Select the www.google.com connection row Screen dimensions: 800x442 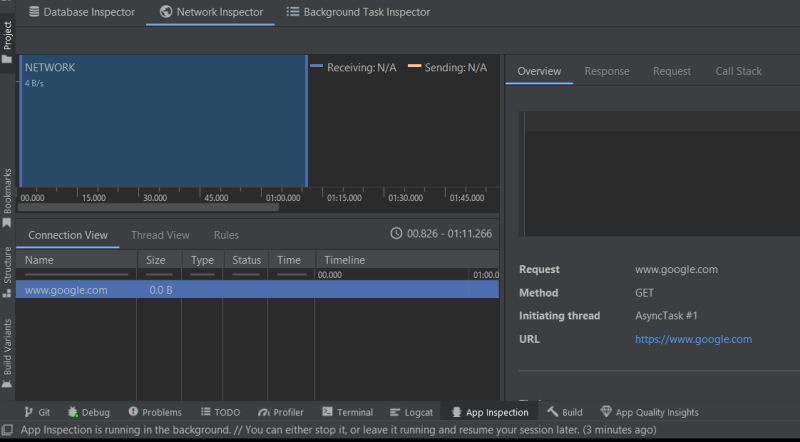pyautogui.click(x=257, y=289)
